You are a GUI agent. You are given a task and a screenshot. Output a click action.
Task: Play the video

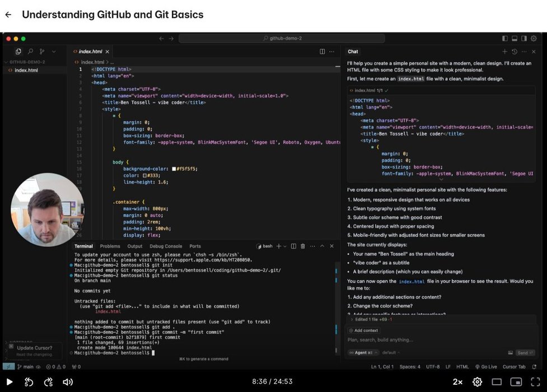(10, 382)
